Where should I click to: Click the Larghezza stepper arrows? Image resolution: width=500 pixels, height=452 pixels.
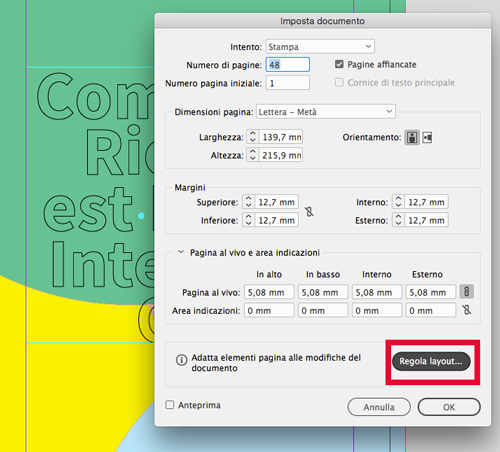tap(253, 137)
